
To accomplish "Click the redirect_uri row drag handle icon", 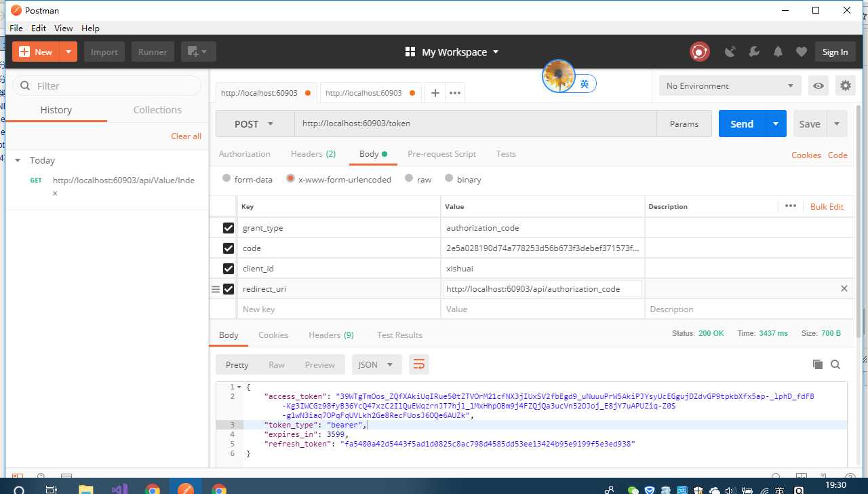I will [216, 289].
